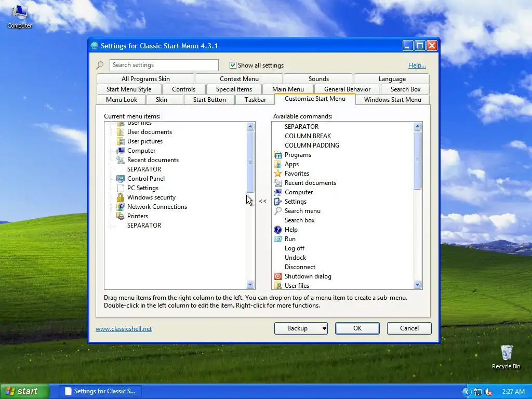Click the Help question mark icon
Viewport: 532px width, 399px height.
pos(278,230)
